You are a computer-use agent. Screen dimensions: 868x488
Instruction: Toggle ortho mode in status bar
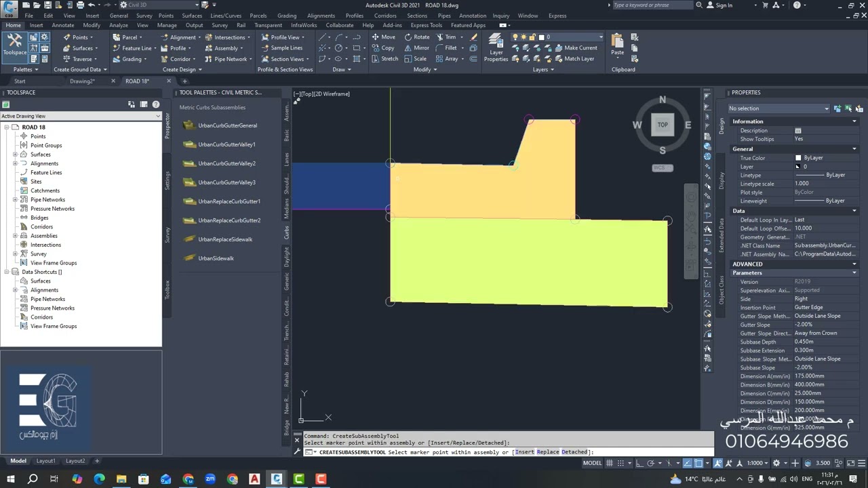coord(639,463)
